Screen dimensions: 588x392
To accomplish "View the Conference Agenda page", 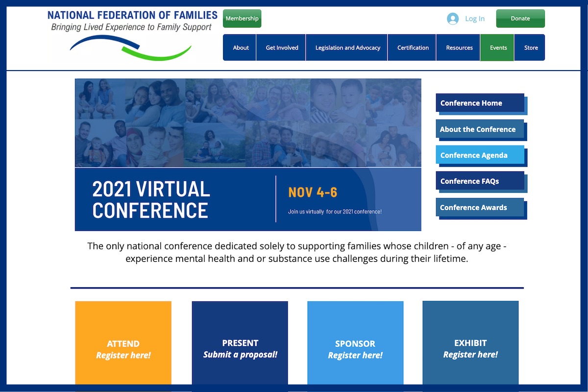I will click(x=480, y=155).
